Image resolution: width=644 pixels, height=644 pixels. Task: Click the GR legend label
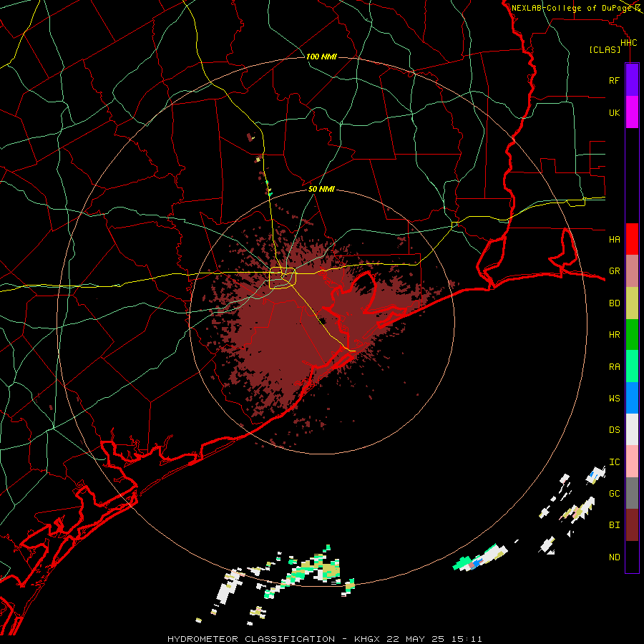pos(614,271)
